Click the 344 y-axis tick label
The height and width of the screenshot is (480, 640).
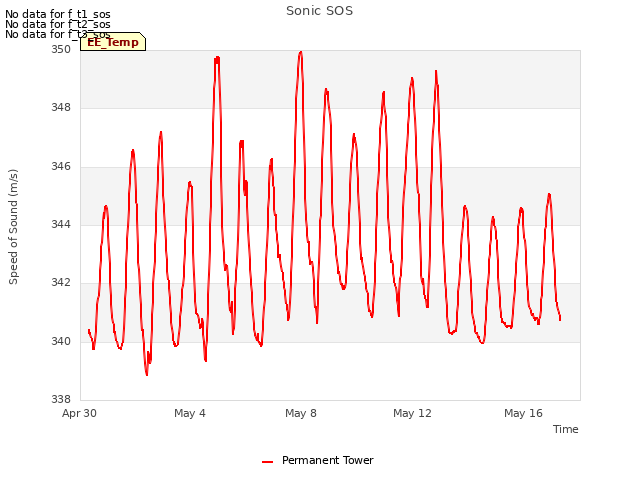pyautogui.click(x=60, y=224)
